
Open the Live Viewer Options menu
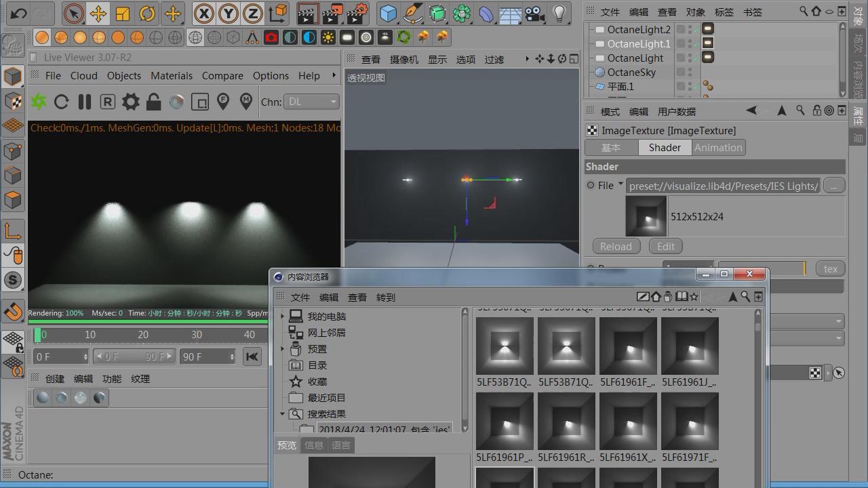click(x=271, y=76)
